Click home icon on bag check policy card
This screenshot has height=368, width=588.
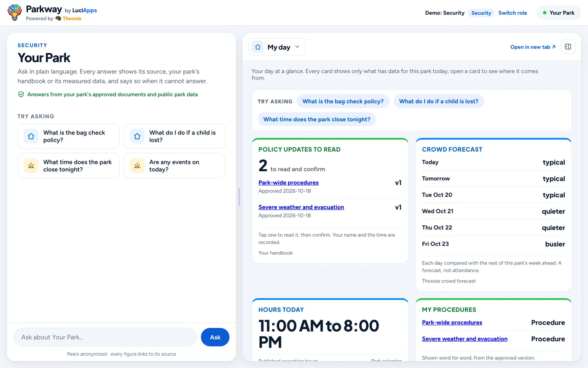31,136
